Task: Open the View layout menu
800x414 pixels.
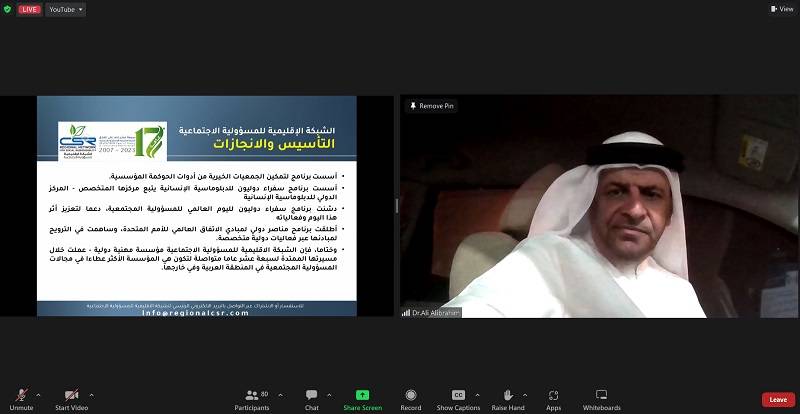Action: pyautogui.click(x=781, y=9)
